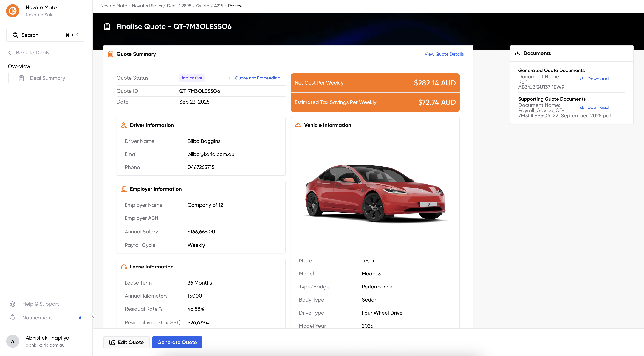Screen dimensions: 644x356
Task: Click the Novate Mate logo icon
Action: pos(13,11)
